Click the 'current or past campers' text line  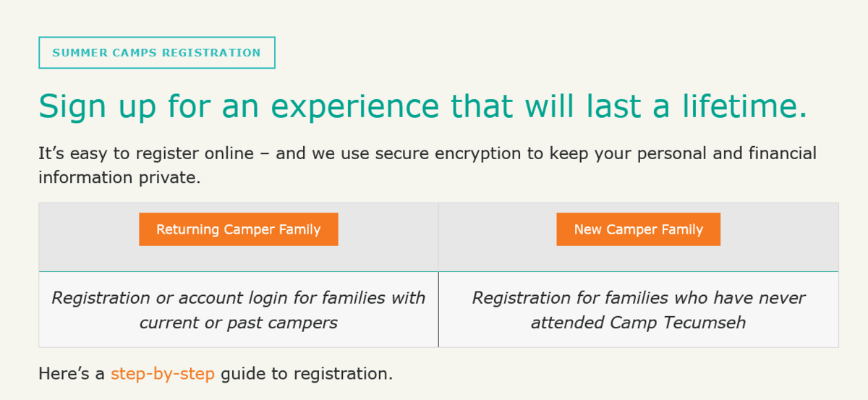point(238,323)
